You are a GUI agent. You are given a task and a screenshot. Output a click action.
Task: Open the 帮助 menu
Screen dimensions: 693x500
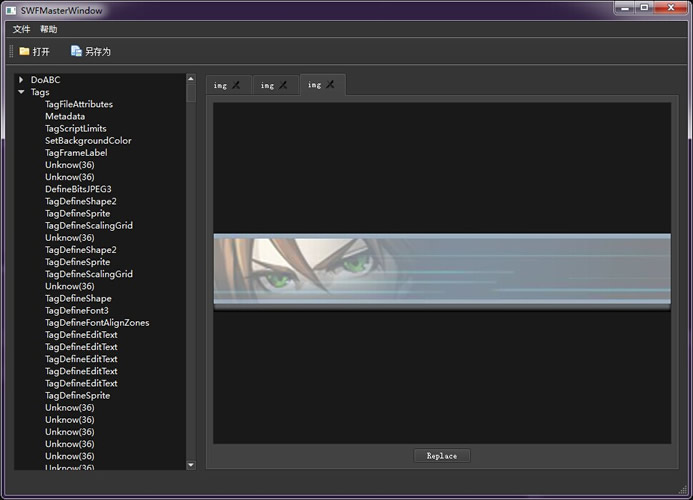pyautogui.click(x=49, y=29)
